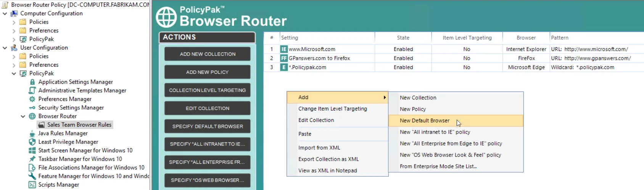The image size is (644, 190).
Task: Collapse the User Configuration node
Action: 5,48
